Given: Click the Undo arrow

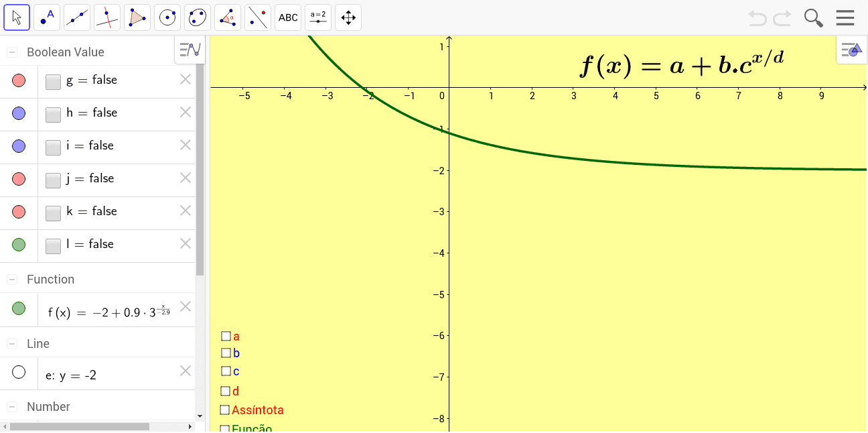Looking at the screenshot, I should 757,18.
